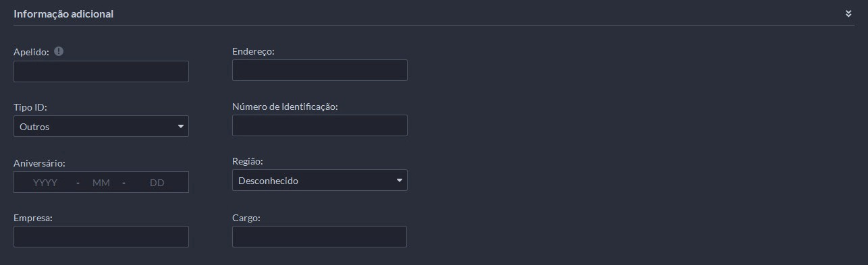Click the Tipo ID dropdown arrow
868x265 pixels.
click(x=180, y=126)
